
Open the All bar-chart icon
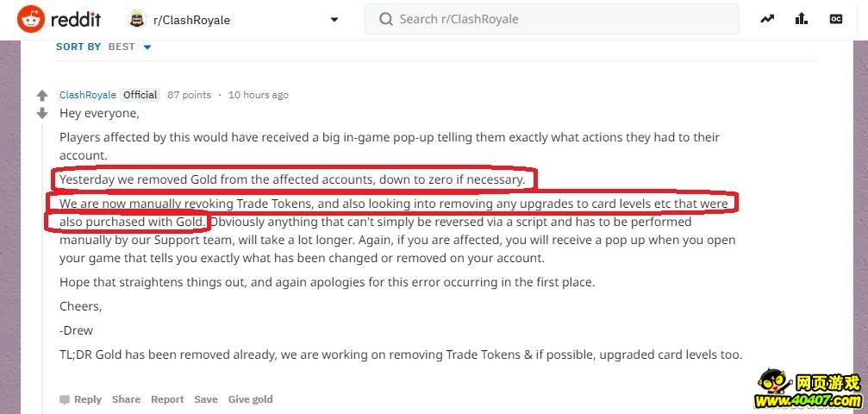tap(801, 19)
